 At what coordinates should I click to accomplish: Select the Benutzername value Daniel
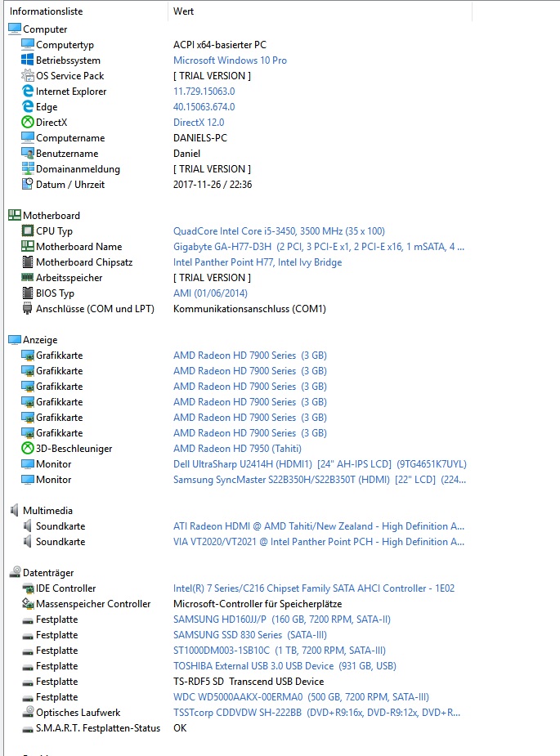(186, 154)
